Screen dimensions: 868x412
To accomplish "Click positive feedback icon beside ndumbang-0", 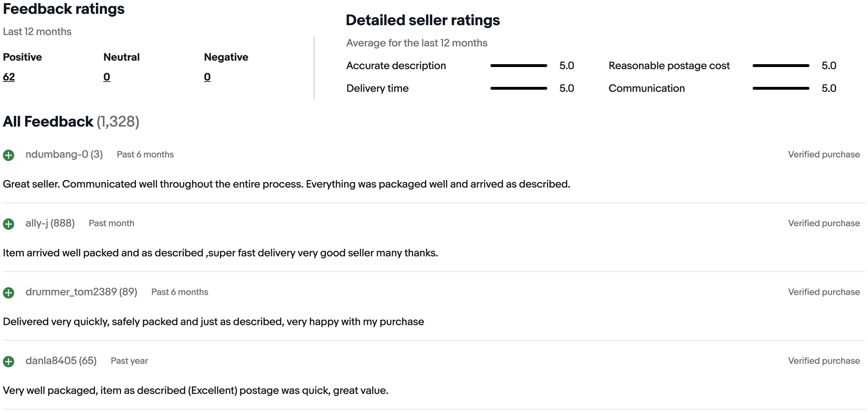I will tap(9, 155).
